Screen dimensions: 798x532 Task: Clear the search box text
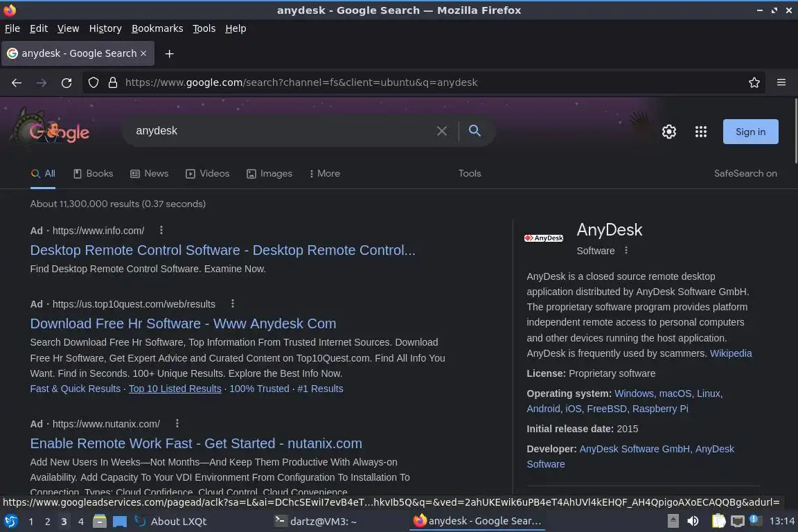(x=441, y=131)
